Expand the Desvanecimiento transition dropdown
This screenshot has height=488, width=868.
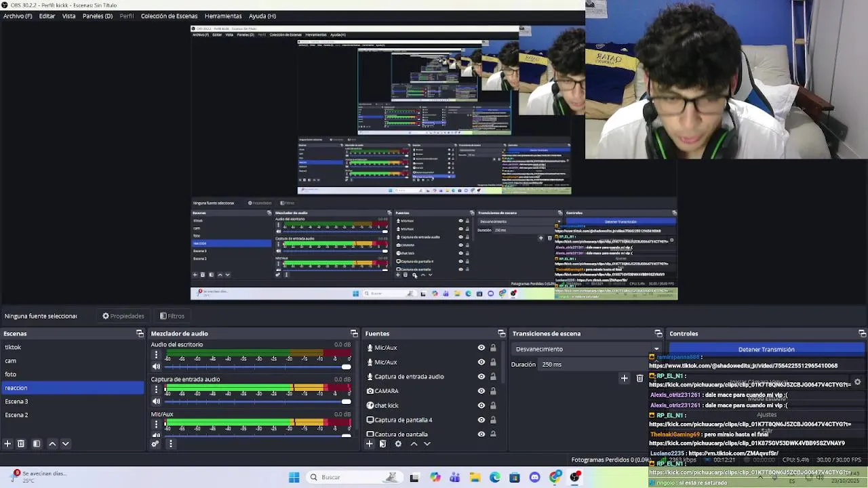(x=656, y=349)
